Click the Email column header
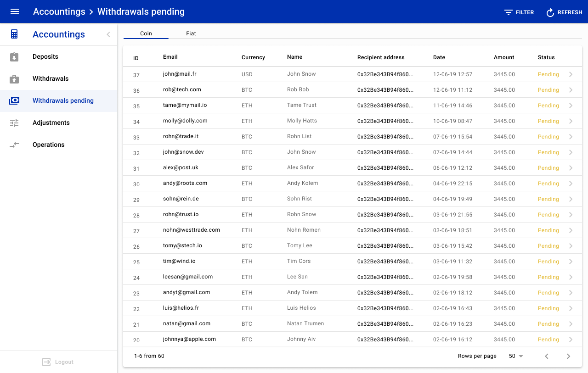This screenshot has height=373, width=588. (x=170, y=57)
